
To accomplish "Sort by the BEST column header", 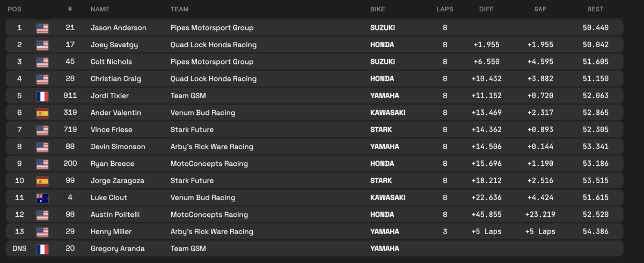I will (595, 9).
